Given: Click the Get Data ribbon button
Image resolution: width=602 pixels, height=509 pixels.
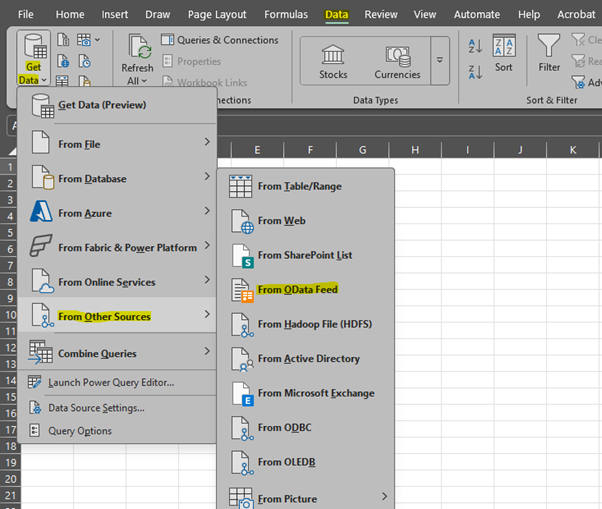Looking at the screenshot, I should tap(33, 58).
